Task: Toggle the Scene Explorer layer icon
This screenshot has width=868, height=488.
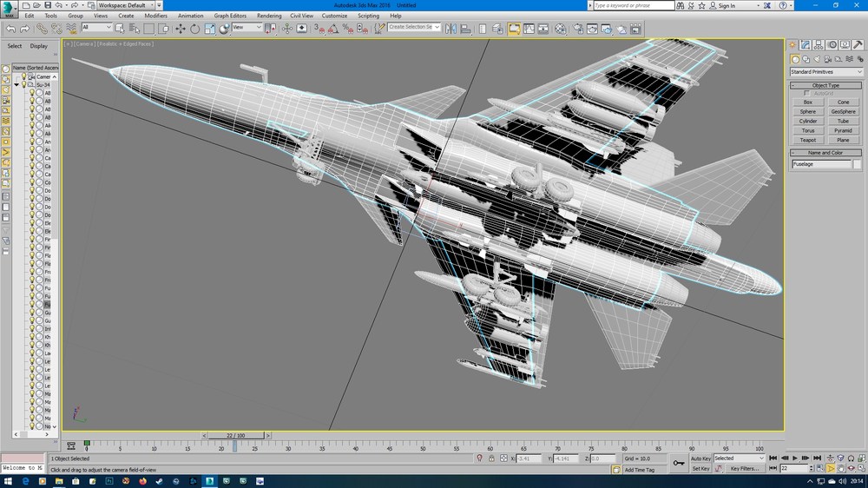Action: [x=497, y=29]
